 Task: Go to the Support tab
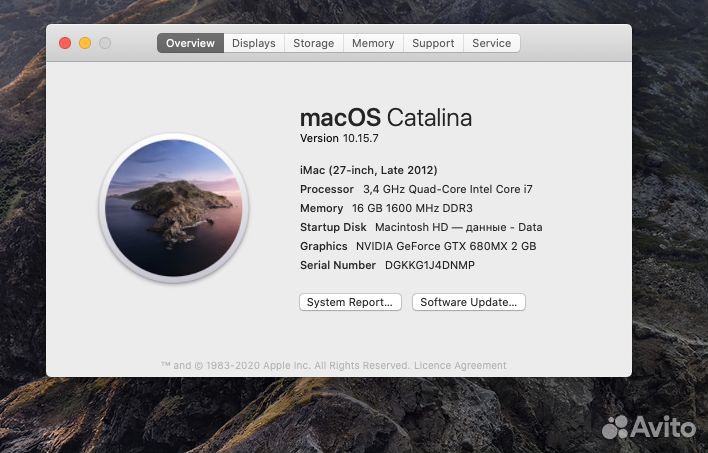pos(433,43)
